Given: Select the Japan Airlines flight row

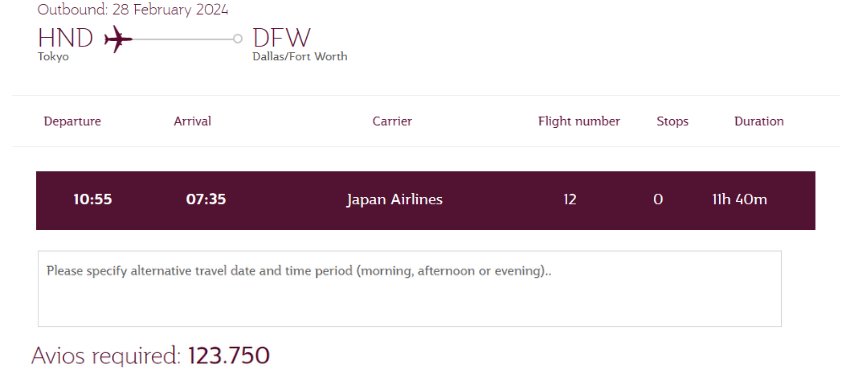Looking at the screenshot, I should coord(426,201).
